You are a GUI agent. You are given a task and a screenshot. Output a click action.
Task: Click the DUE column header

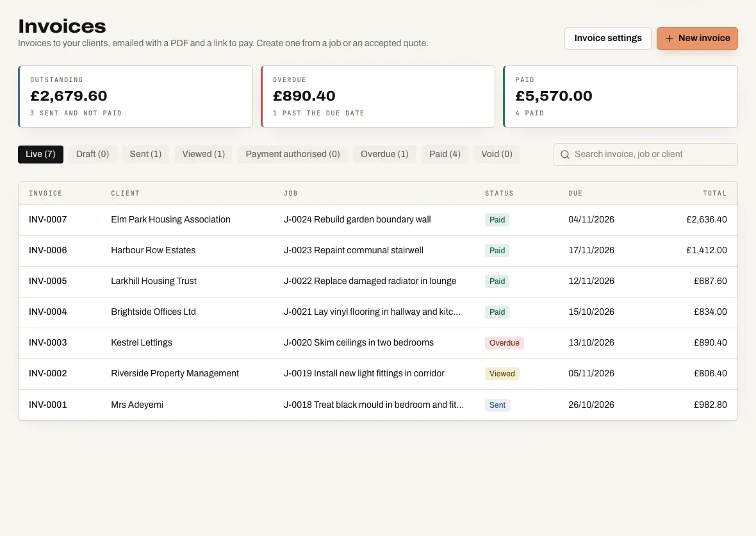pos(575,194)
